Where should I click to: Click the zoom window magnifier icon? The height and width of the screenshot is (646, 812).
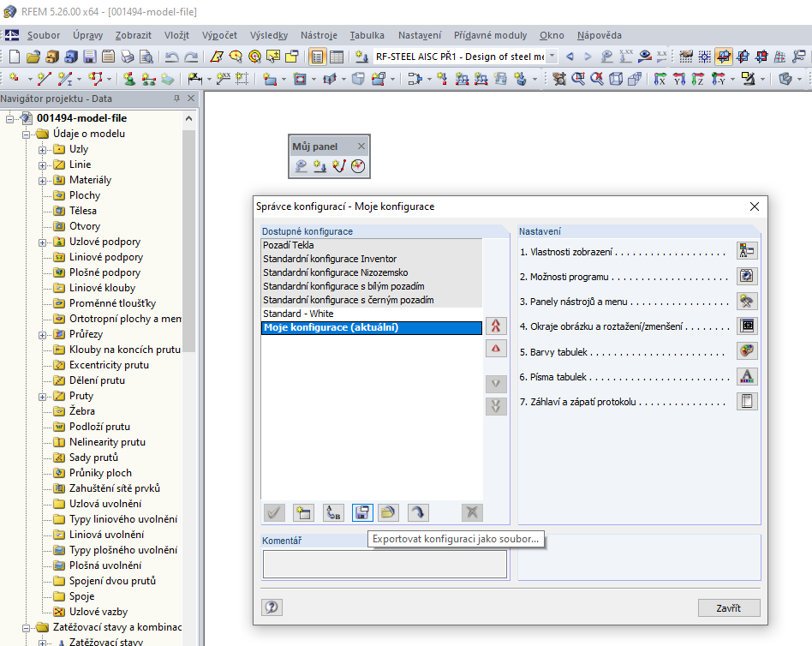point(578,80)
